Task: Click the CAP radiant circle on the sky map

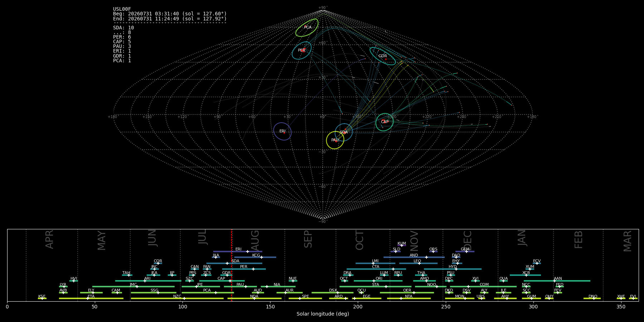Action: pyautogui.click(x=385, y=122)
